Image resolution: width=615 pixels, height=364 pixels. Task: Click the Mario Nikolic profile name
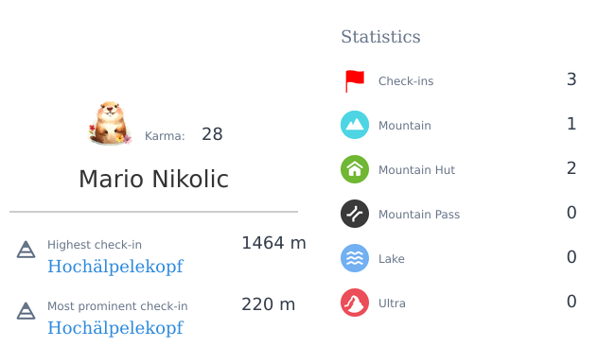coord(153,179)
